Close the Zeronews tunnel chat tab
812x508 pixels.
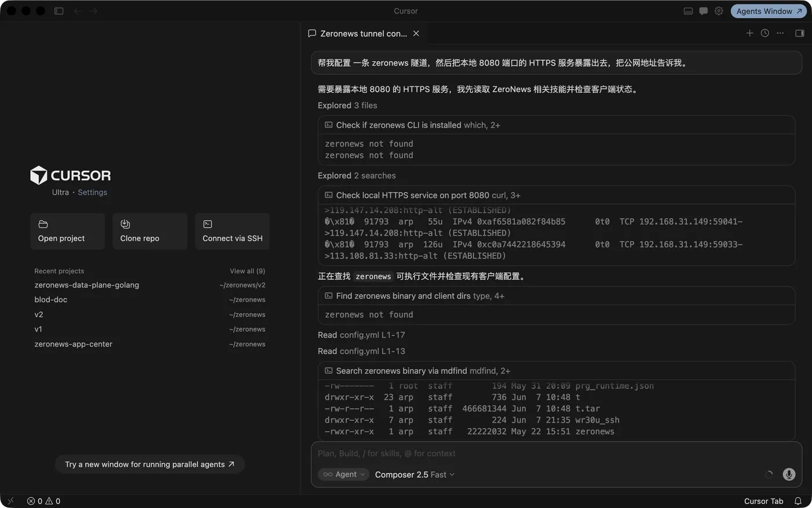click(x=416, y=34)
